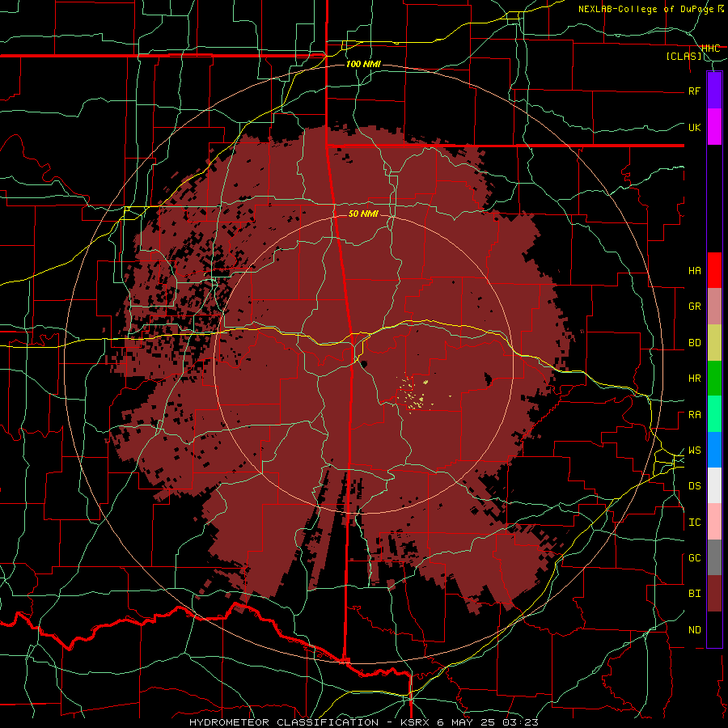This screenshot has height=728, width=728.
Task: Click the IC legend label
Action: tap(695, 523)
